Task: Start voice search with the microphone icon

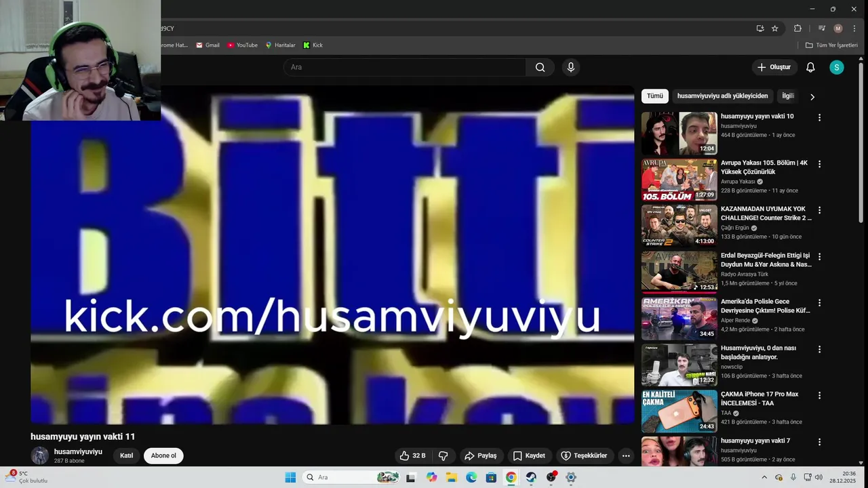Action: point(571,67)
